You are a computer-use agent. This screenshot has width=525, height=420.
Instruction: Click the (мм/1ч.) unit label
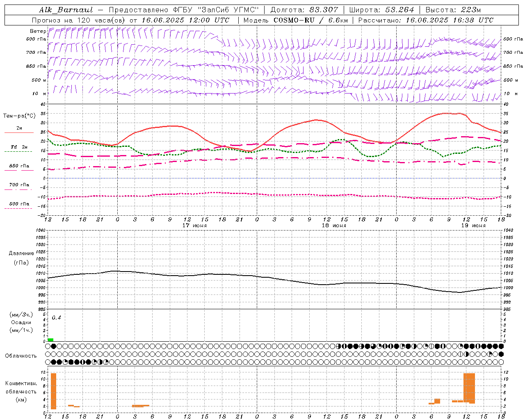[21, 330]
